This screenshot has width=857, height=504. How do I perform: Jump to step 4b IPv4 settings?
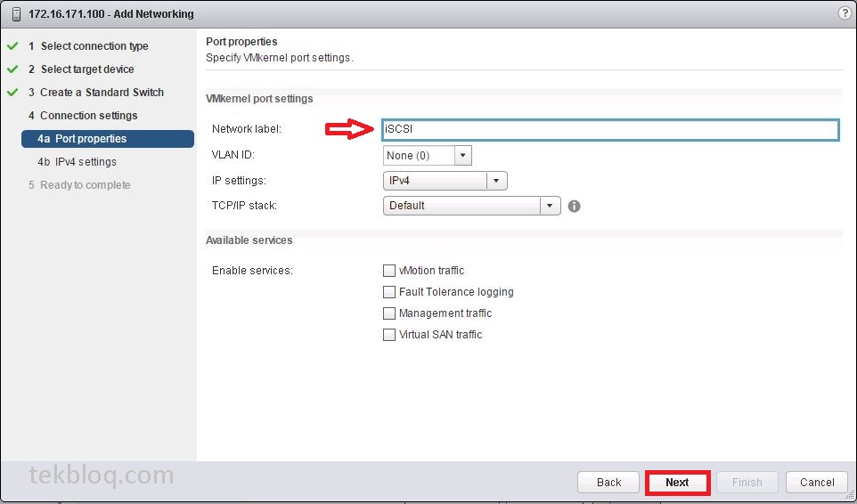(x=78, y=162)
